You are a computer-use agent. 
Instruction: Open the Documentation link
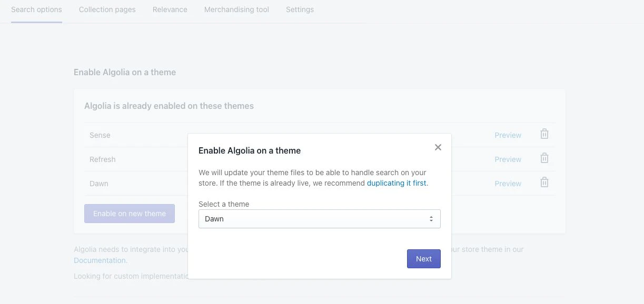100,260
